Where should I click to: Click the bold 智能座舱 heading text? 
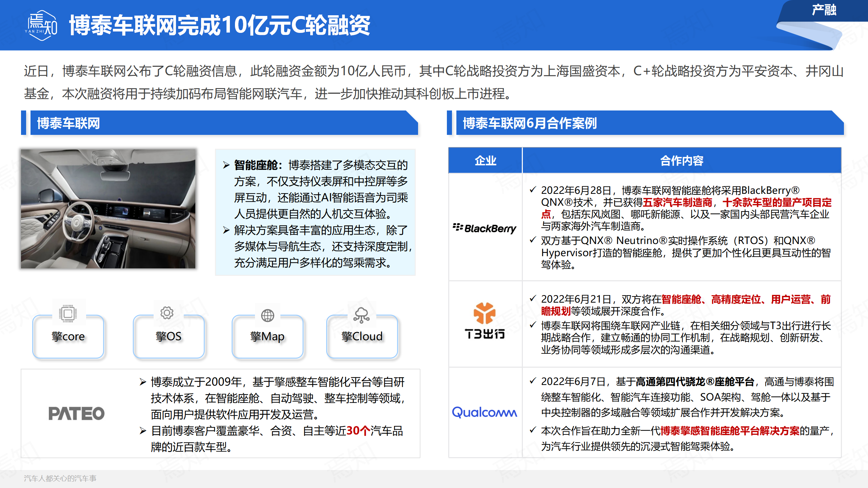[256, 165]
